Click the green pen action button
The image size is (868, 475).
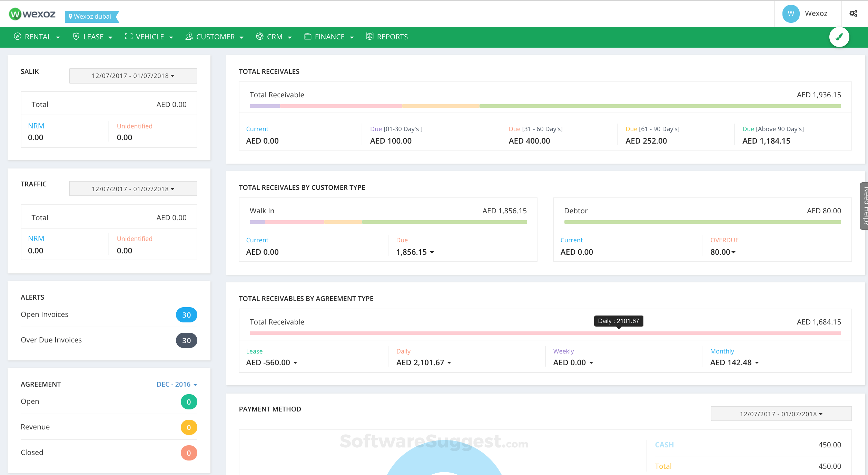click(x=839, y=37)
